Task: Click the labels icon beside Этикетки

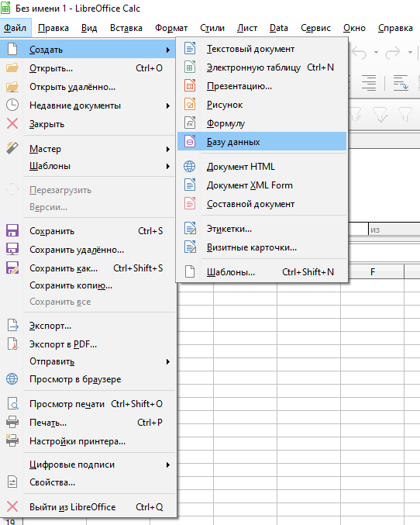Action: [x=190, y=229]
